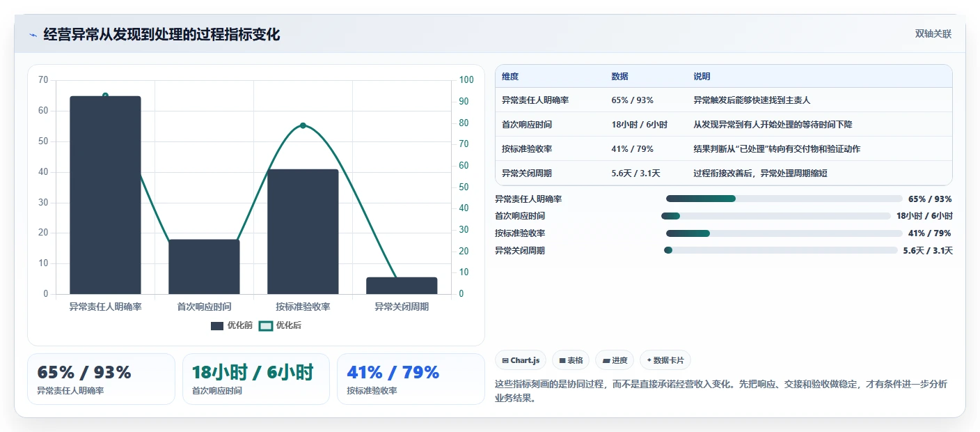Viewport: 980px width, 432px height.
Task: Toggle the 优化后 legend item
Action: [x=280, y=325]
